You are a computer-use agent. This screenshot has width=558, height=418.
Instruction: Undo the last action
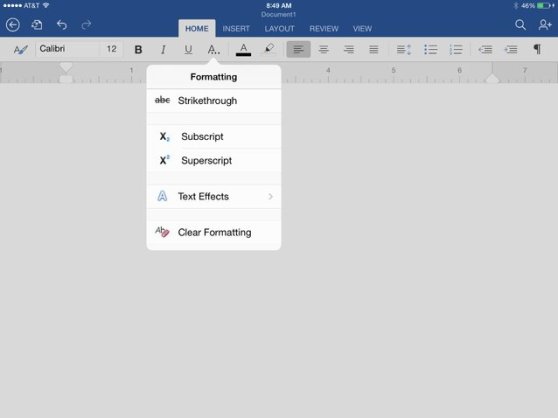tap(62, 25)
